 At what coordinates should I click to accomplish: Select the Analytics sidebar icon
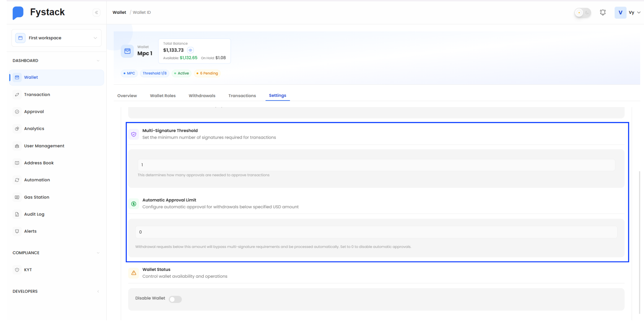pos(17,128)
